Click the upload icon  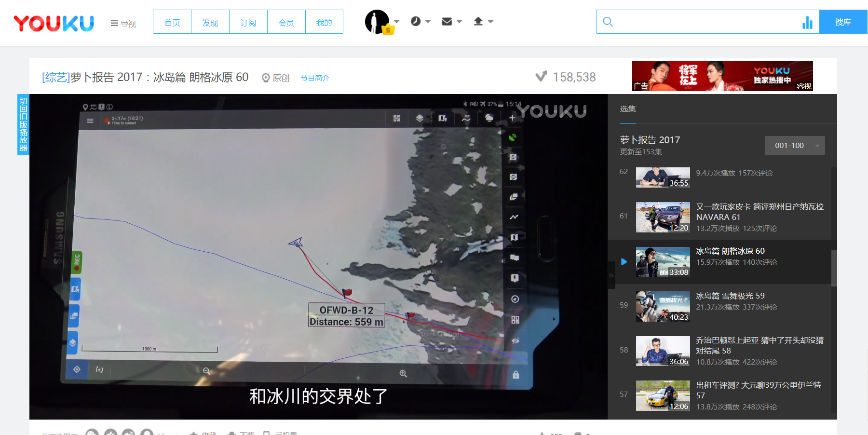pyautogui.click(x=478, y=22)
